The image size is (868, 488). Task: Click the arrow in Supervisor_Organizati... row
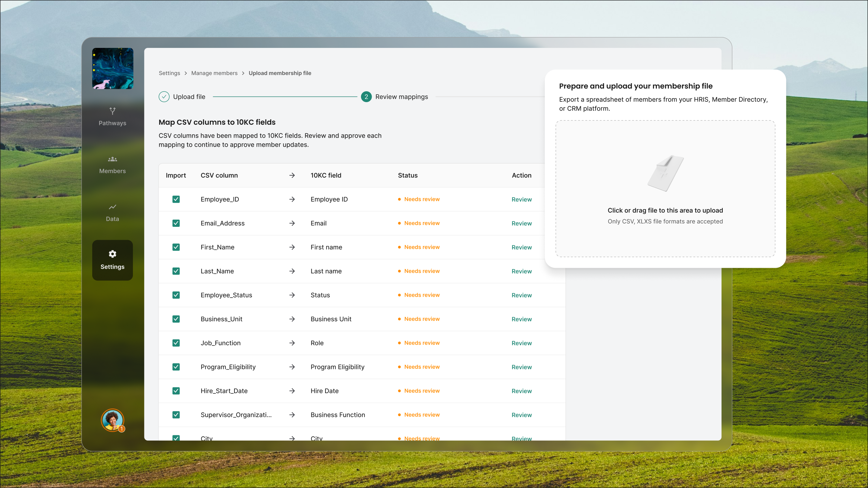coord(292,414)
